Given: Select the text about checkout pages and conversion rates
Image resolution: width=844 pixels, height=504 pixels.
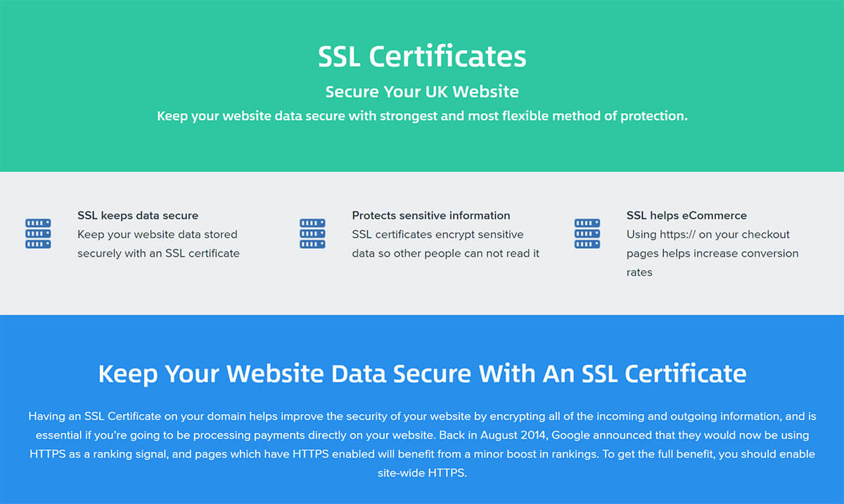Looking at the screenshot, I should coord(712,253).
